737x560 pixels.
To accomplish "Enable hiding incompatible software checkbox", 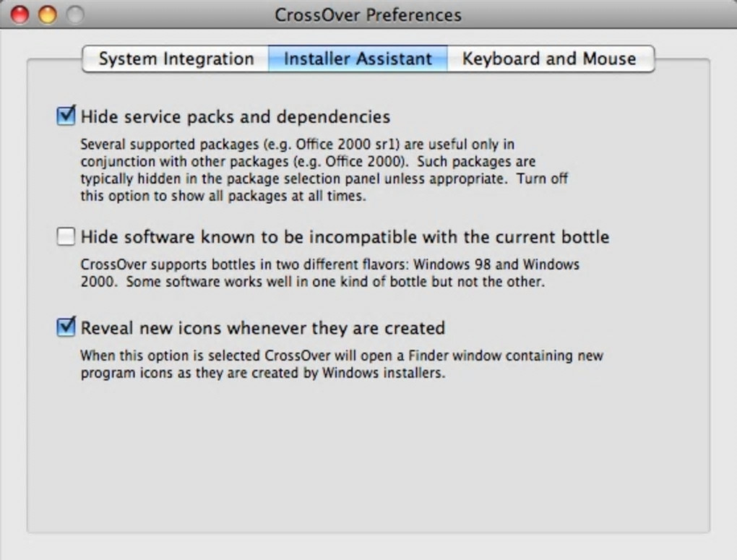I will click(66, 236).
